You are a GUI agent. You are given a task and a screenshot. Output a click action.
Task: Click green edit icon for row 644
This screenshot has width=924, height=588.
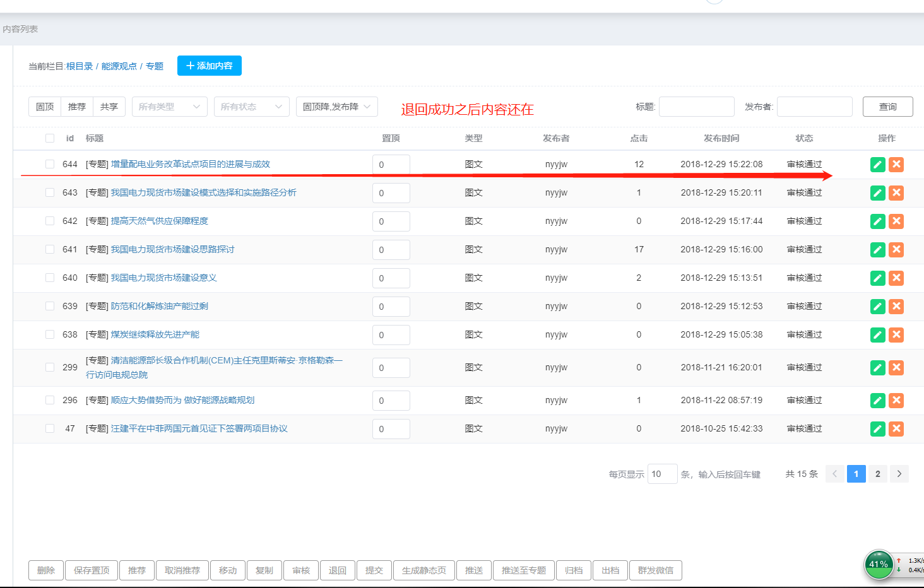pyautogui.click(x=877, y=165)
